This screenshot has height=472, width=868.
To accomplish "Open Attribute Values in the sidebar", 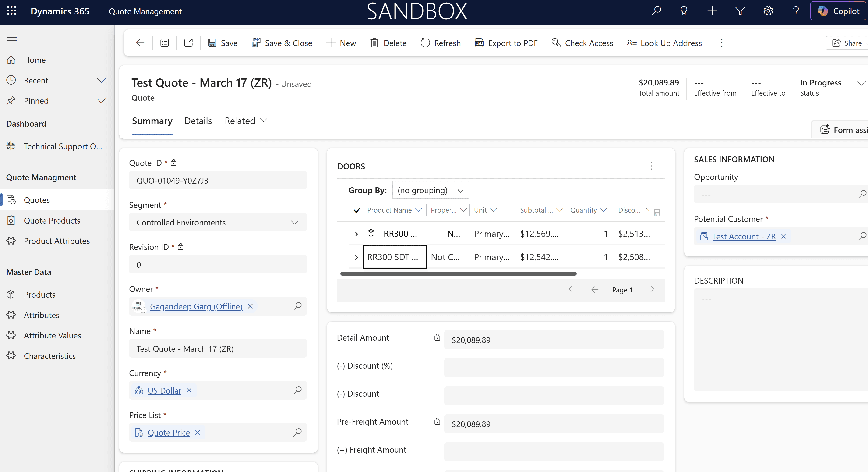I will click(x=57, y=335).
